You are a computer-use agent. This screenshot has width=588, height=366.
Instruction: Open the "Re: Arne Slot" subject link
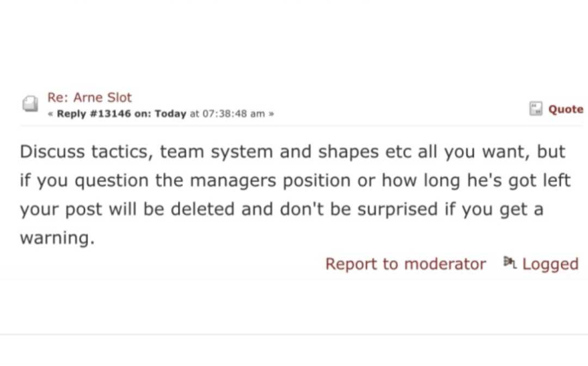click(x=89, y=98)
